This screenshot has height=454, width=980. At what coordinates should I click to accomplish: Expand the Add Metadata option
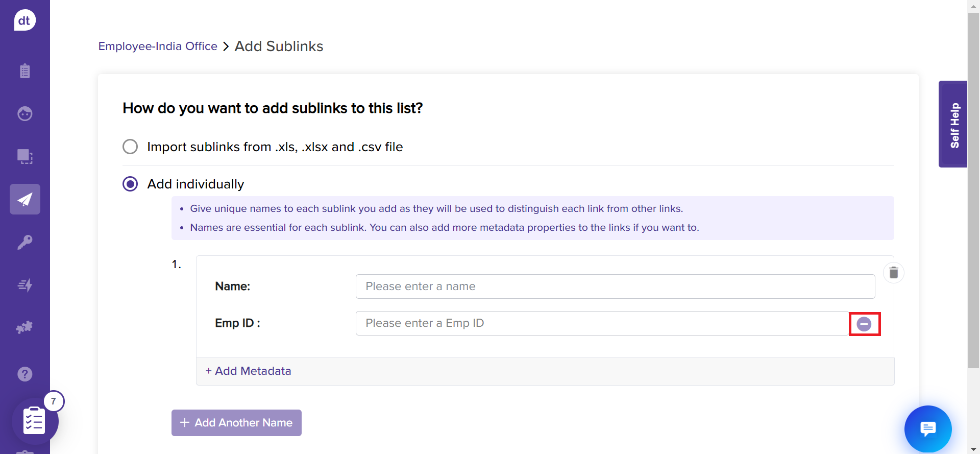point(248,371)
